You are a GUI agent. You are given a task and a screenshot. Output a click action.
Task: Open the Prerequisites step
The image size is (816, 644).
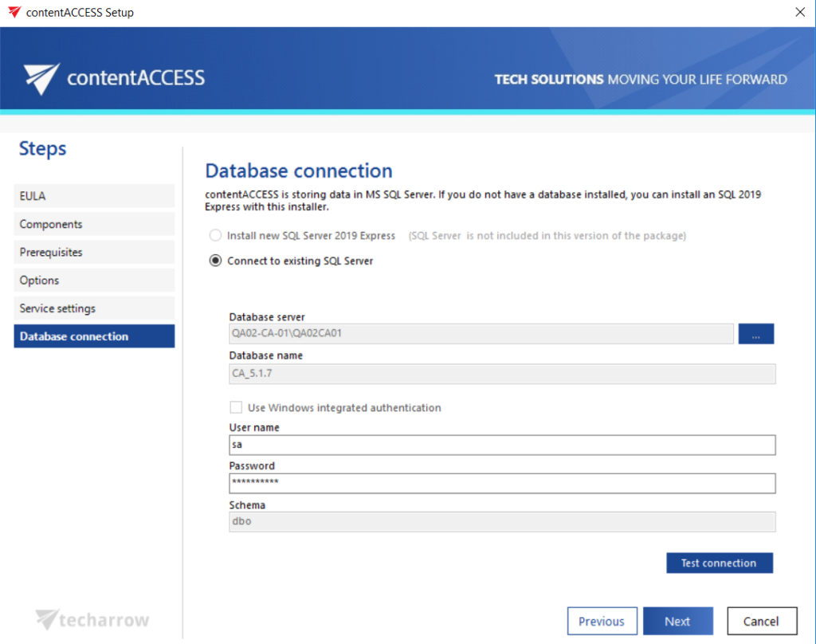[x=94, y=252]
